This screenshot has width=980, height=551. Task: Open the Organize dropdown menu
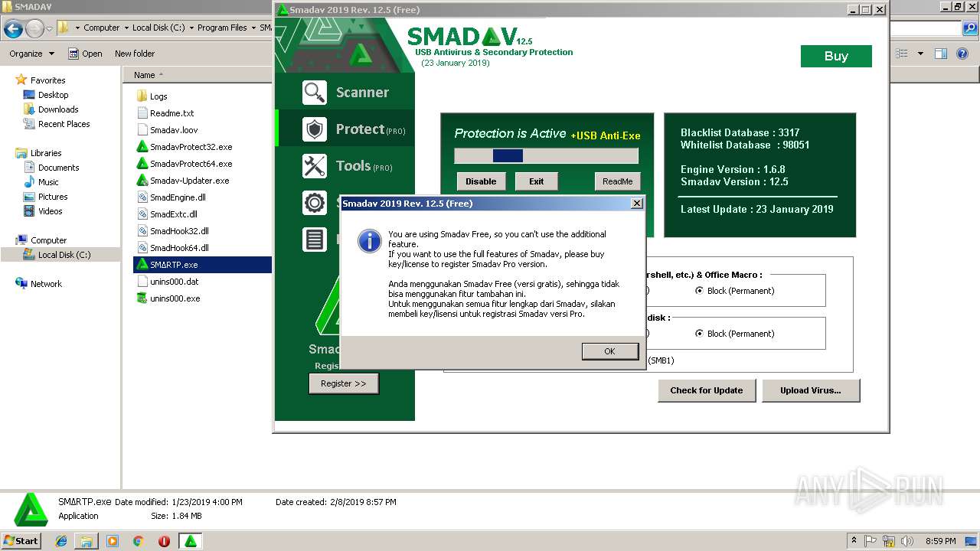32,54
